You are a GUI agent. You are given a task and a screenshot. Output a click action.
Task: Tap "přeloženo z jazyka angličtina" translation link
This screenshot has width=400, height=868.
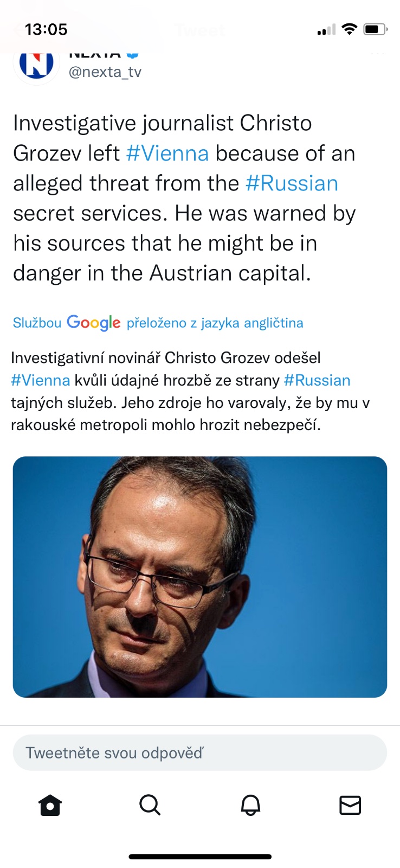pyautogui.click(x=215, y=323)
